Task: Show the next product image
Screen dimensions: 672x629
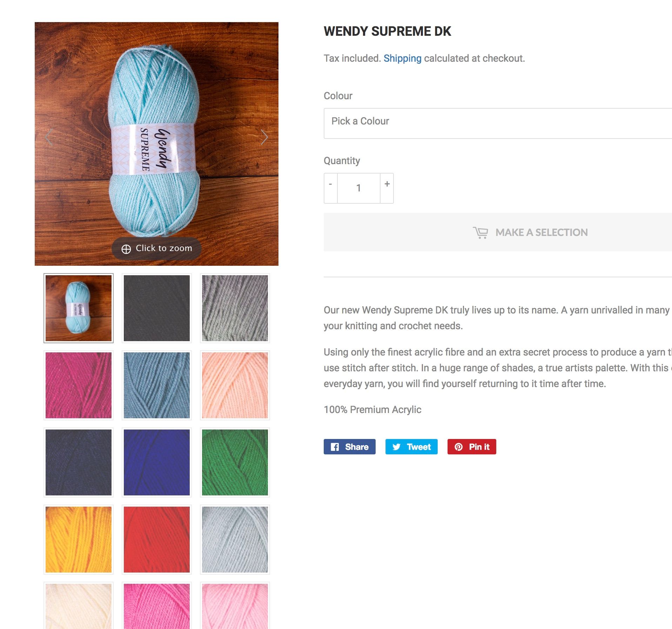Action: (264, 137)
